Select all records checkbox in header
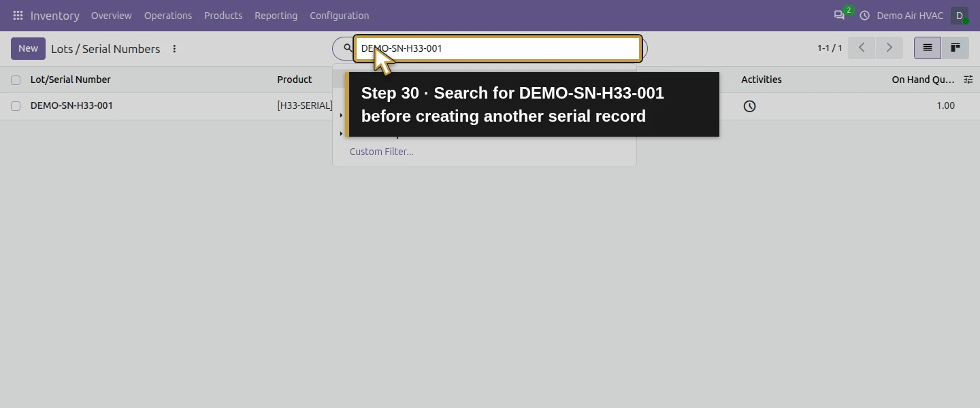 pyautogui.click(x=16, y=80)
